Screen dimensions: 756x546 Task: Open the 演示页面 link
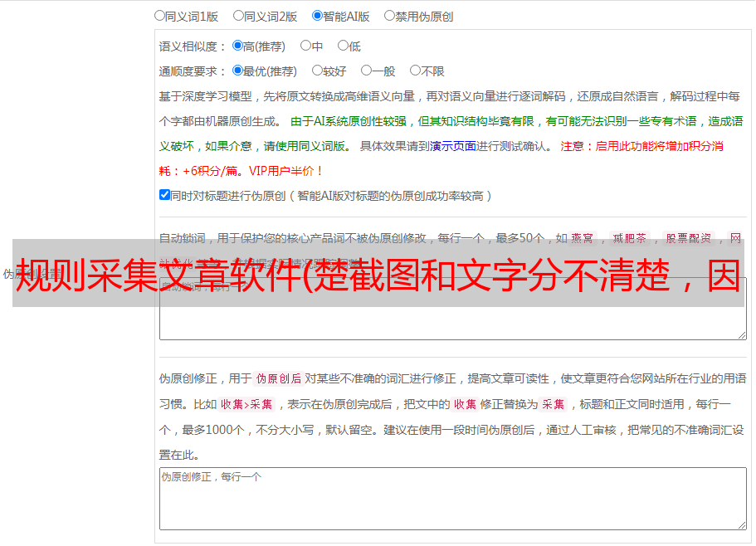pos(453,146)
